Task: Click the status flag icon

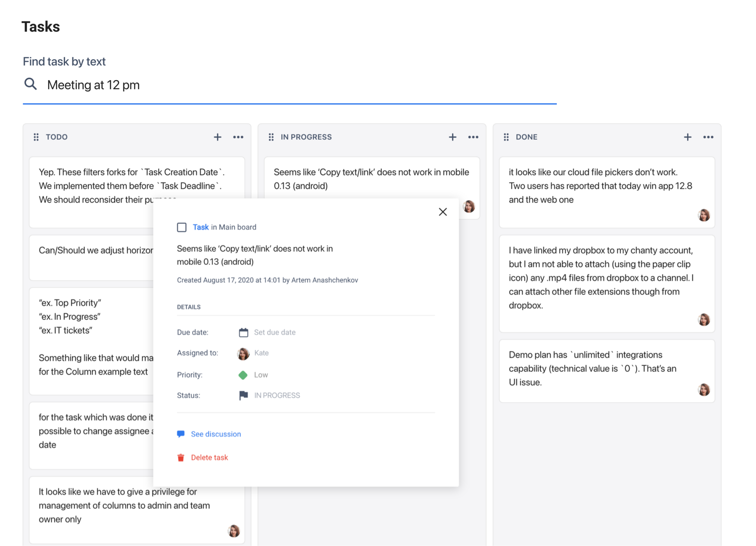Action: pos(243,396)
